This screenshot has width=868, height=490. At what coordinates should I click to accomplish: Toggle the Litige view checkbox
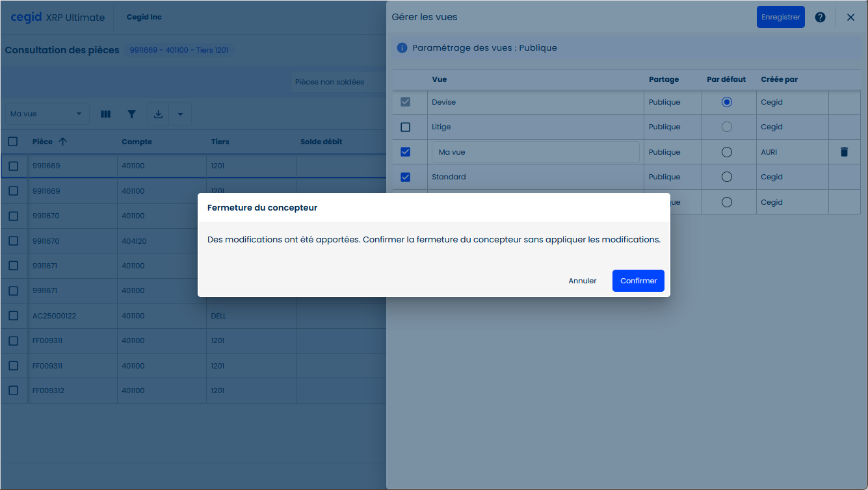pos(406,127)
